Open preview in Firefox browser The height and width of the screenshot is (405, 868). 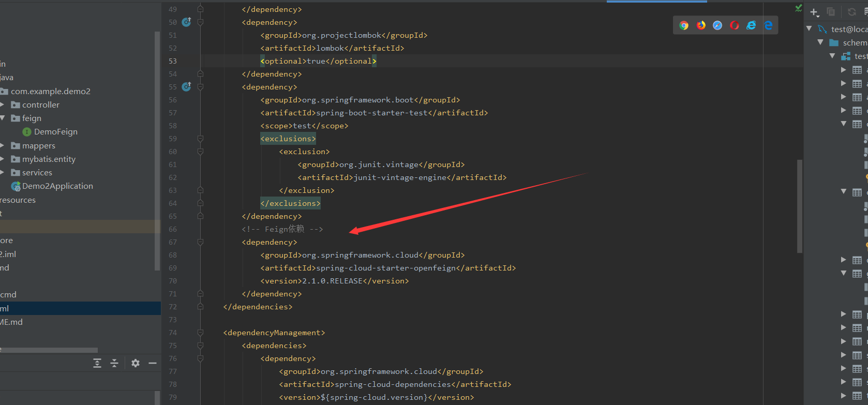point(701,25)
